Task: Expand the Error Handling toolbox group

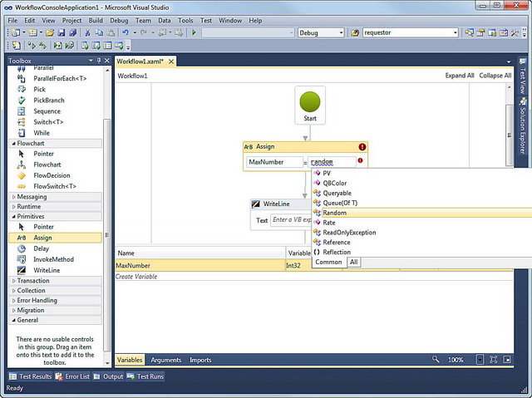Action: point(13,300)
